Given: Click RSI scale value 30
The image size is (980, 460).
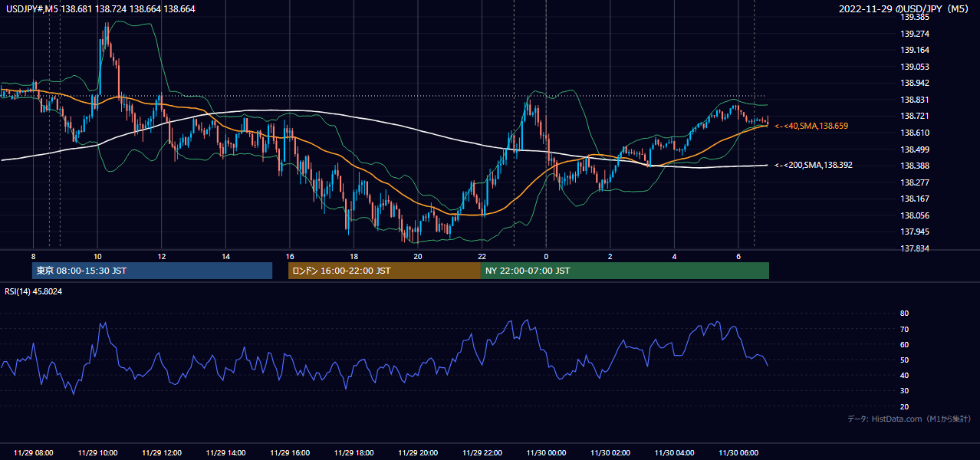Looking at the screenshot, I should pos(905,390).
